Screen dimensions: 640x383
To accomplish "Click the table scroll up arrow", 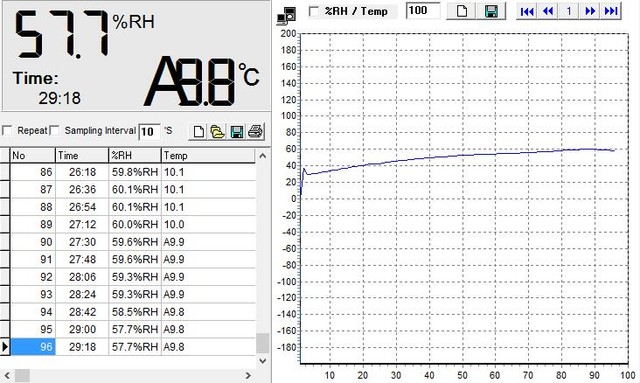I will [263, 156].
